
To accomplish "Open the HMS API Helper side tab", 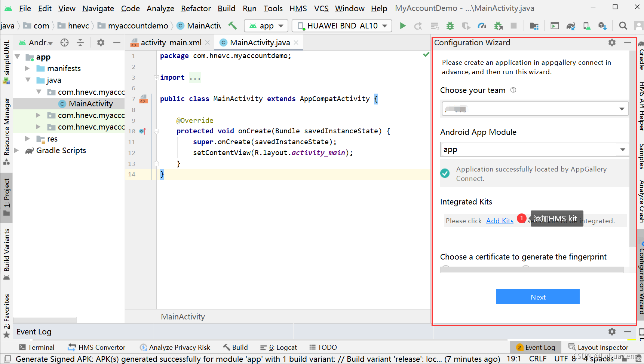I will 641,106.
